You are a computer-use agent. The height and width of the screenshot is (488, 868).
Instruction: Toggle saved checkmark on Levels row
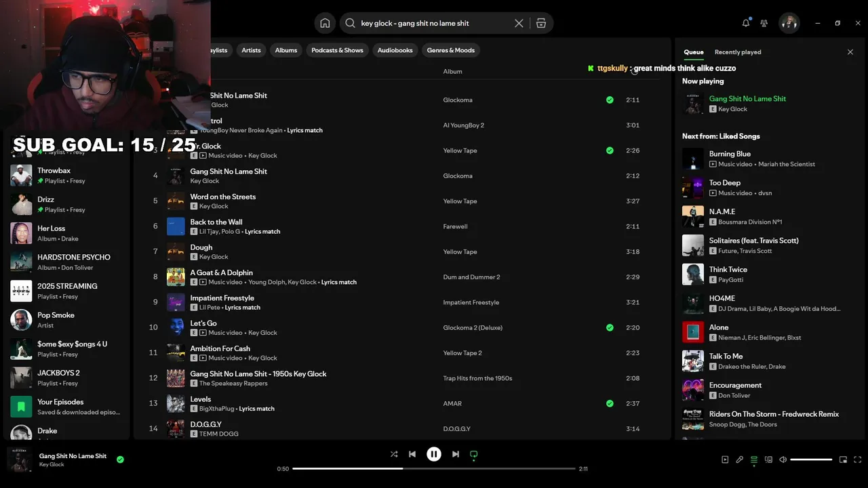[610, 403]
